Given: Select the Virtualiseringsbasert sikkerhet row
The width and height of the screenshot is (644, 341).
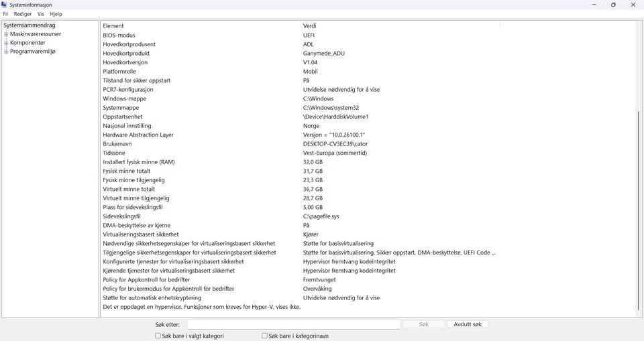Looking at the screenshot, I should (x=299, y=234).
